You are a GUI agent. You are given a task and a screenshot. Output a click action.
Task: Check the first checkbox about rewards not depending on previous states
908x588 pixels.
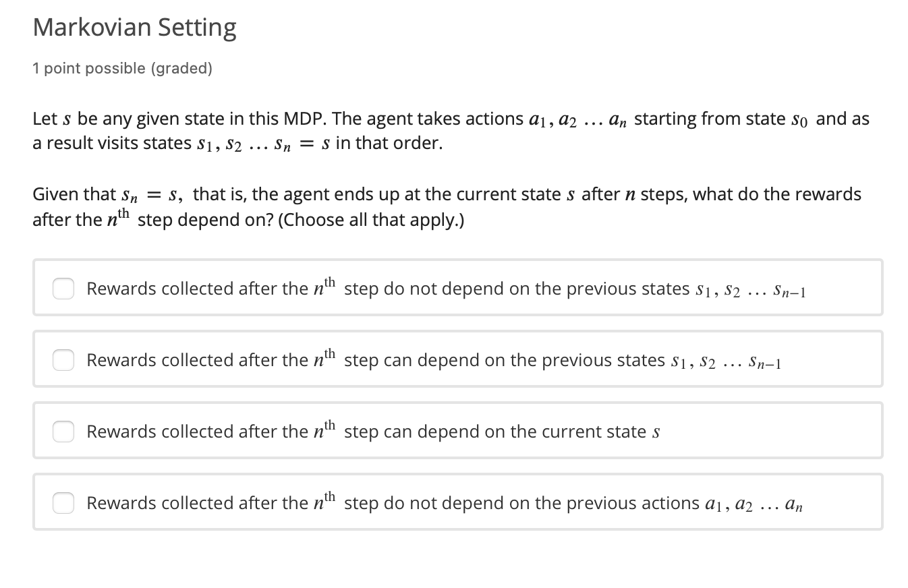[x=63, y=289]
